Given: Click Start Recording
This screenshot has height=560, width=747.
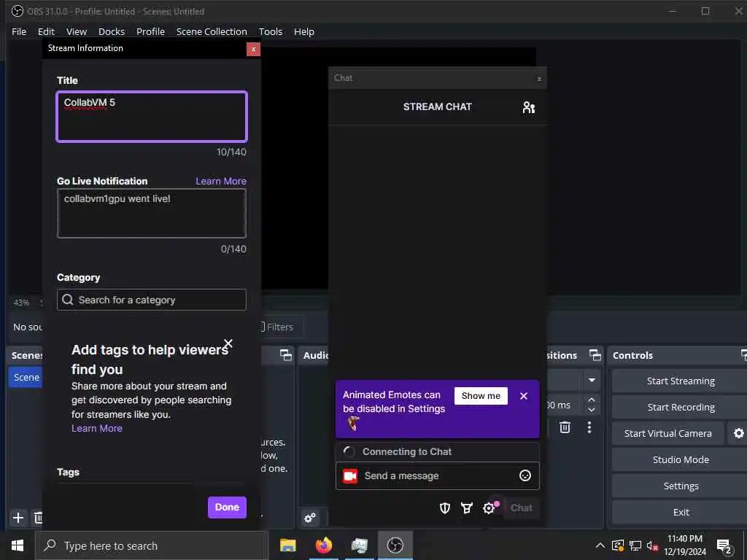Looking at the screenshot, I should 681,407.
